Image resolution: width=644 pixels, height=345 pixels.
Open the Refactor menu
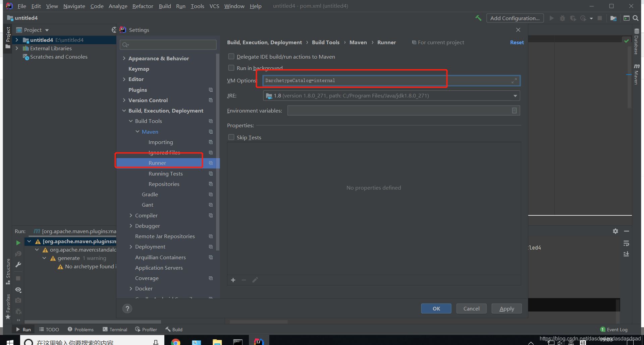pos(143,6)
